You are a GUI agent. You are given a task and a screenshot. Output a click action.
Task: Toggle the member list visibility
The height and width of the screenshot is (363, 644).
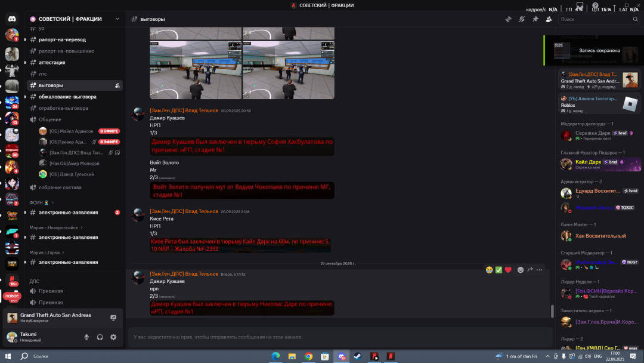549,19
